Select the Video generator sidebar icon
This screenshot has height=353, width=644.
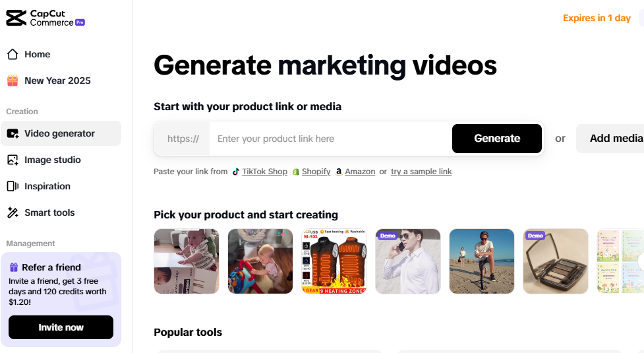coord(13,133)
